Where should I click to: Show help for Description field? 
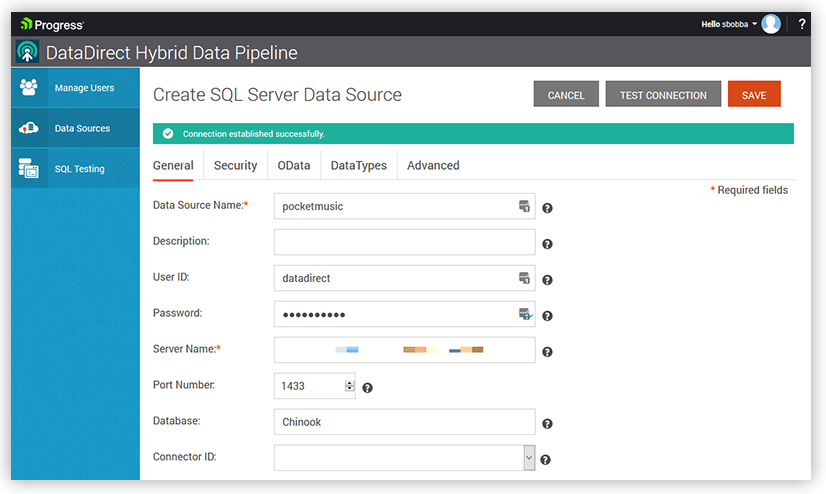(547, 244)
